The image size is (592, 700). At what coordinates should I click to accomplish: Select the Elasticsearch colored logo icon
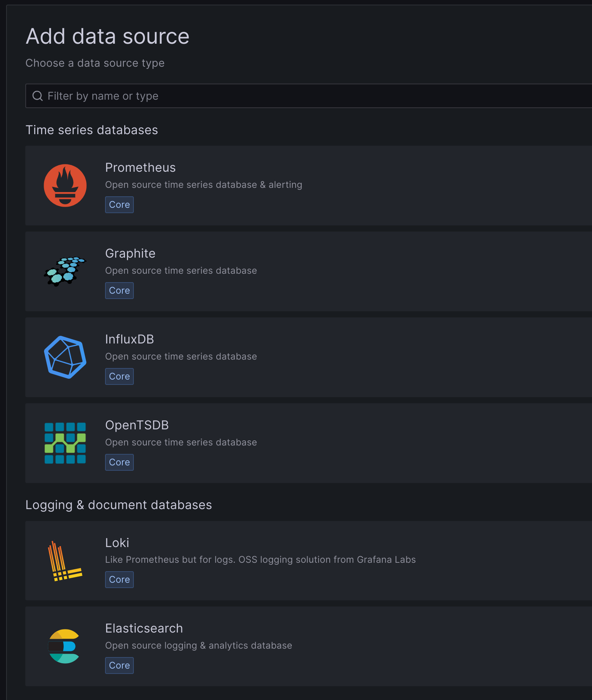(64, 646)
